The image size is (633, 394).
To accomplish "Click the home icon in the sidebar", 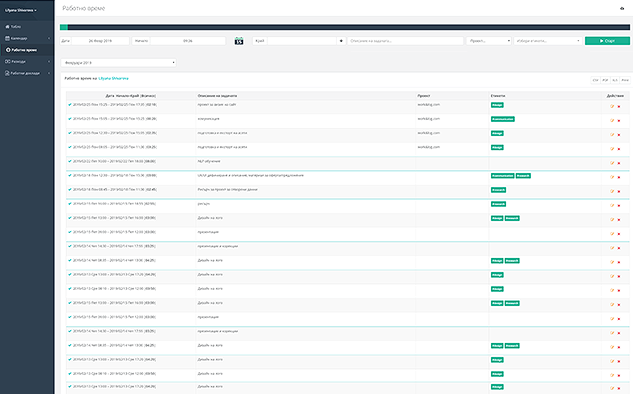I will click(7, 27).
